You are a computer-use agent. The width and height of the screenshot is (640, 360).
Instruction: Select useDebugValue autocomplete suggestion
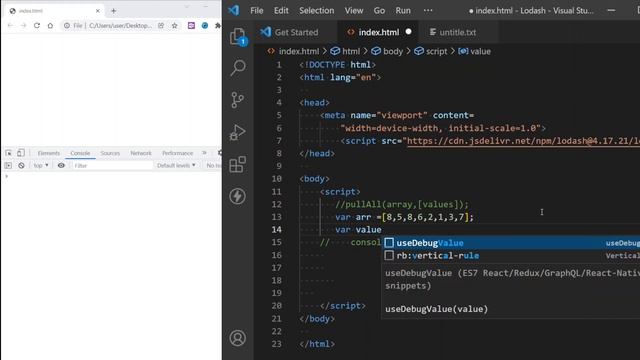(x=511, y=243)
